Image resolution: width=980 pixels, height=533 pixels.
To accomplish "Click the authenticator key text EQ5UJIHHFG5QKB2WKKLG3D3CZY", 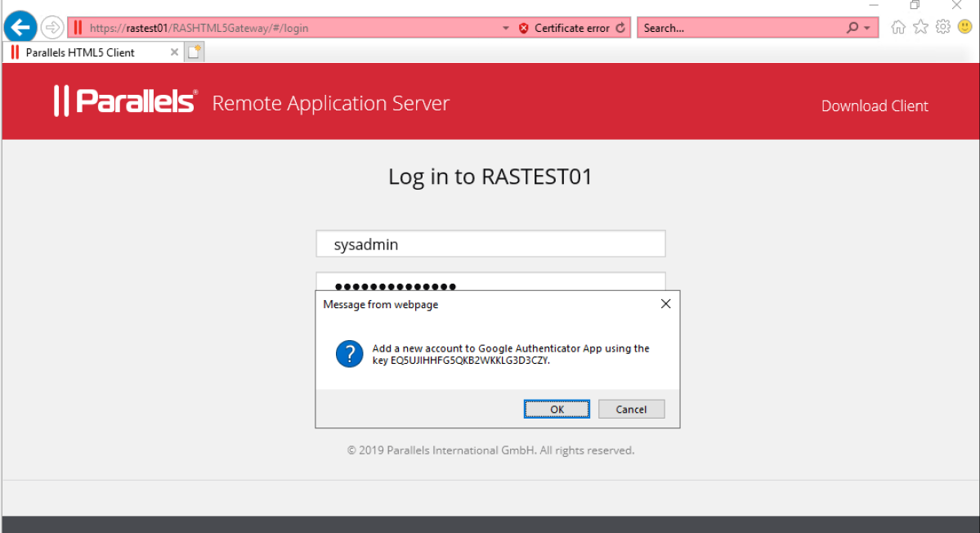I will tap(469, 361).
